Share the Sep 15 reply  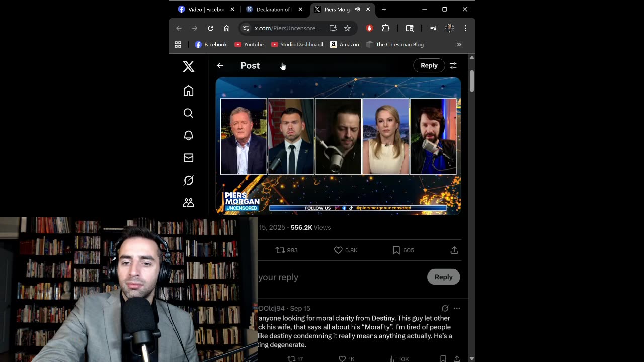coord(457,359)
